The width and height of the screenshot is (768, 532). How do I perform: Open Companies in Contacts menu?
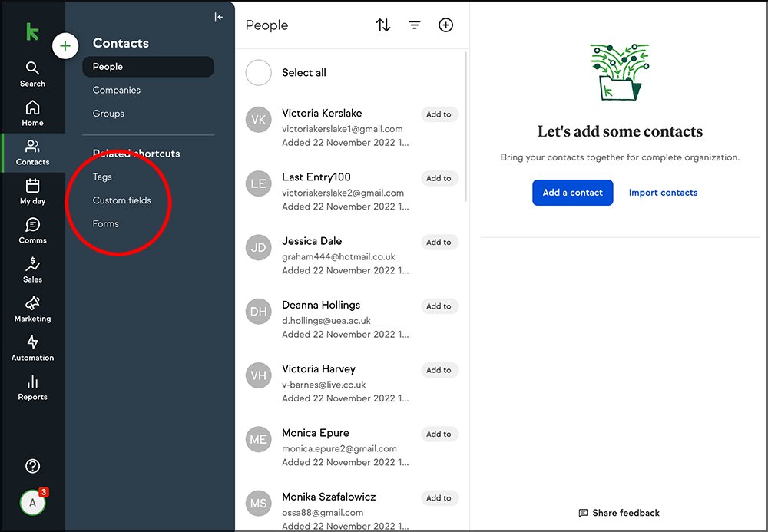(117, 90)
